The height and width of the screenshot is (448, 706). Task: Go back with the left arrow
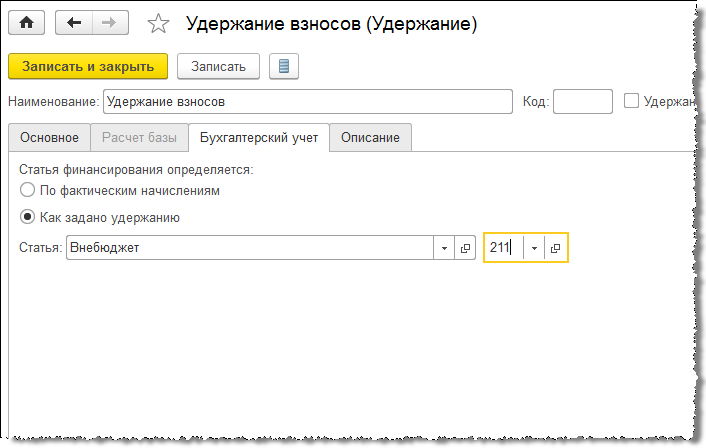tap(74, 23)
